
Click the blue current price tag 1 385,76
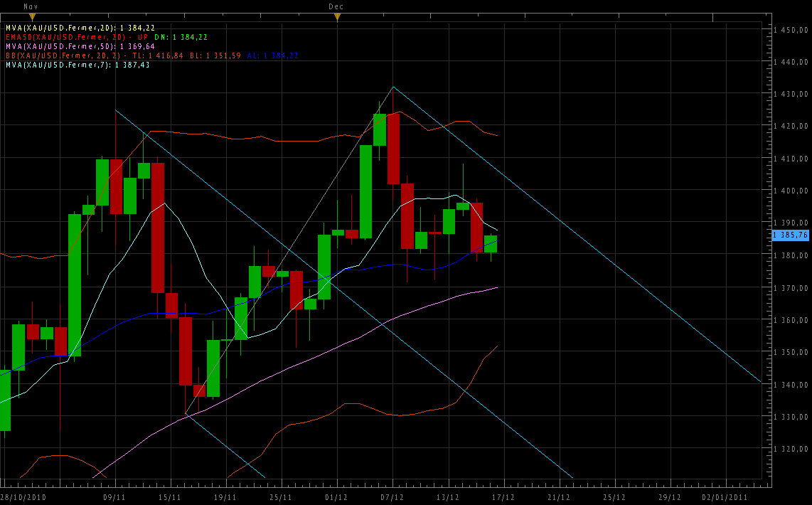point(790,235)
